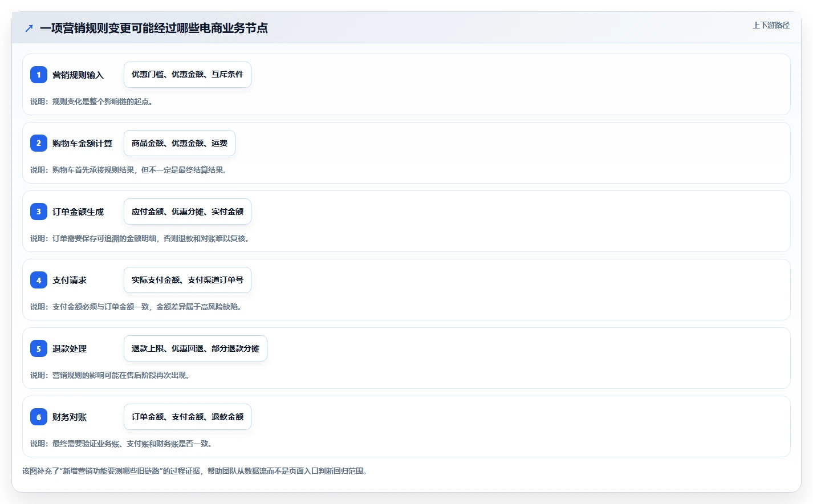The width and height of the screenshot is (813, 504).
Task: Click the arrow icon beside the title
Action: tap(29, 28)
